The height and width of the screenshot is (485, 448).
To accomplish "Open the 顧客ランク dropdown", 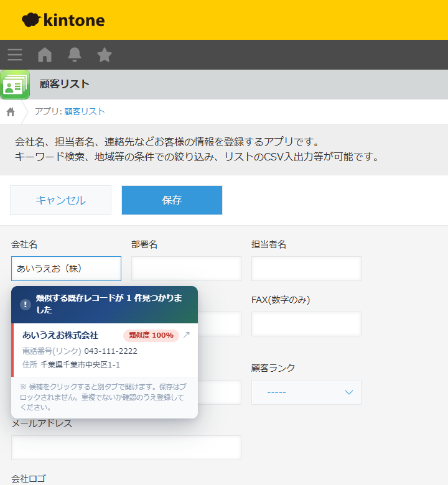I will (x=306, y=392).
